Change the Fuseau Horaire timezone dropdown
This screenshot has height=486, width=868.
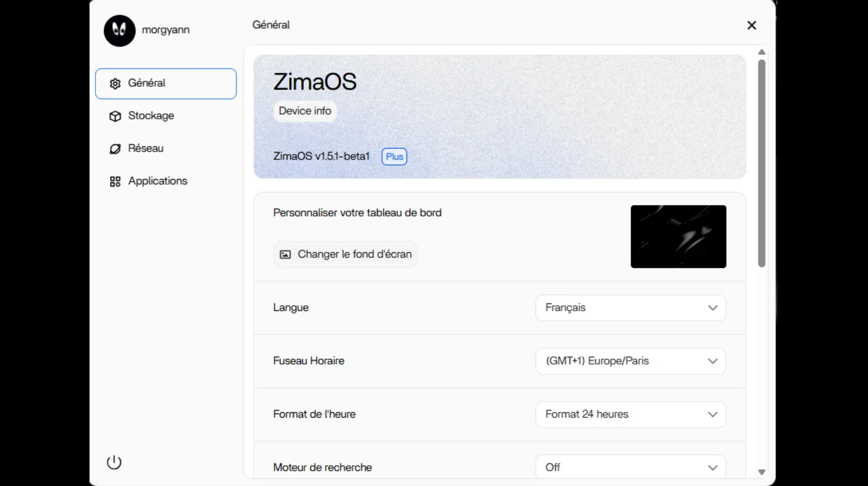630,361
